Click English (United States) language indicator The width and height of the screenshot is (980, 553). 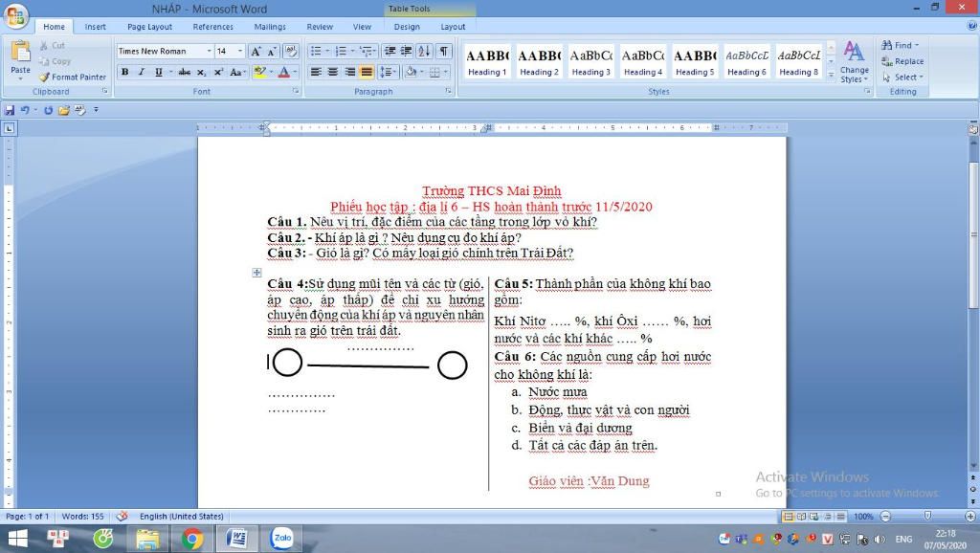point(181,516)
